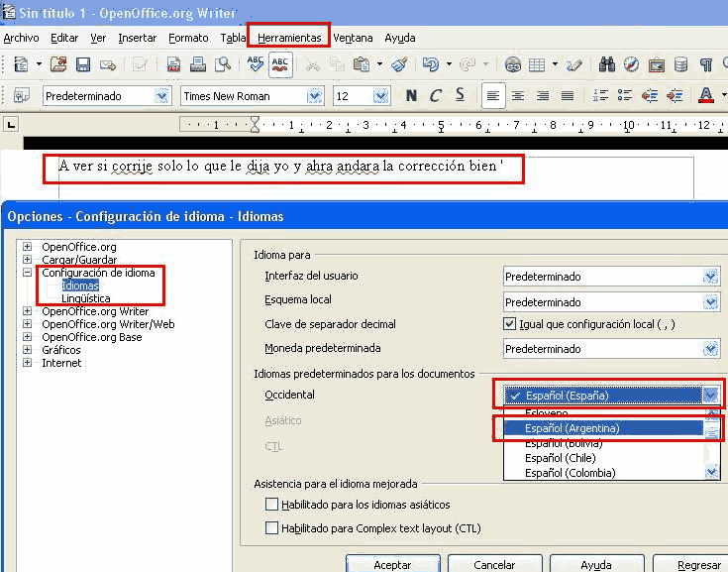Open the Navigator compass icon
The height and width of the screenshot is (572, 728).
point(632,64)
